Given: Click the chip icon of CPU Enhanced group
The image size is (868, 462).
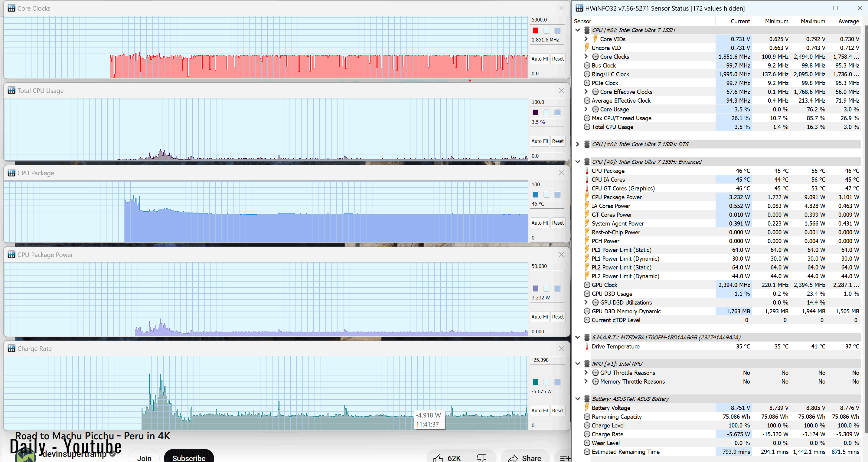Looking at the screenshot, I should [587, 162].
